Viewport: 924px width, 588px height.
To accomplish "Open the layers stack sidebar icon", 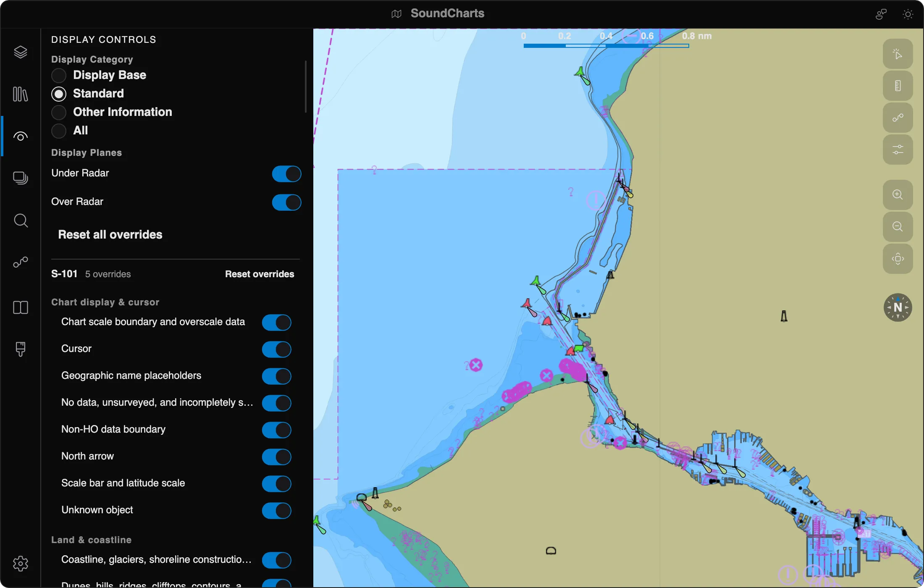I will click(x=20, y=52).
